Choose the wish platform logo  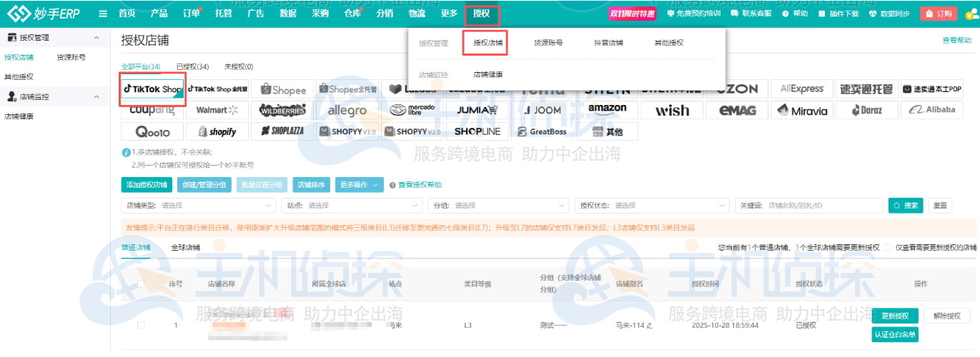[673, 110]
